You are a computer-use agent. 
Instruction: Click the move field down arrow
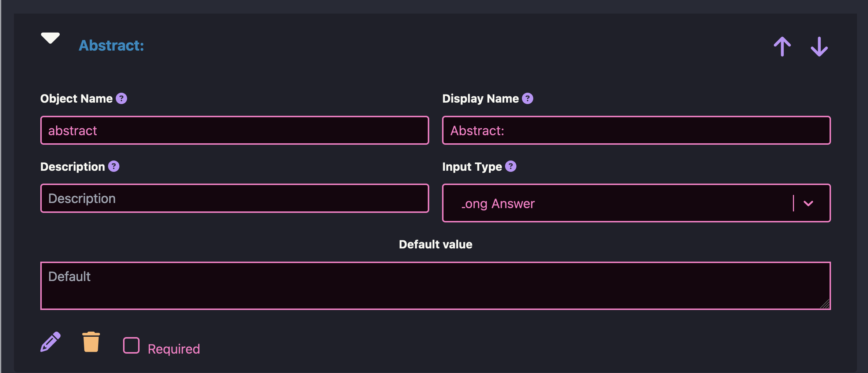[819, 47]
